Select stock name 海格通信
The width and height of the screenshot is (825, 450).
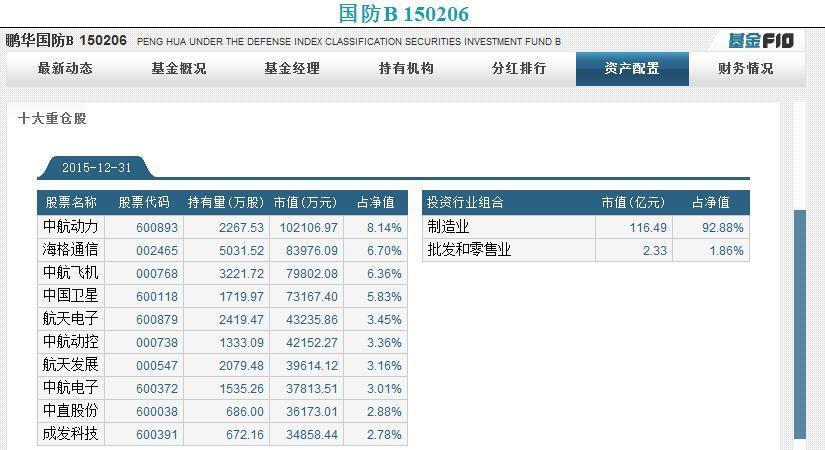click(x=71, y=249)
